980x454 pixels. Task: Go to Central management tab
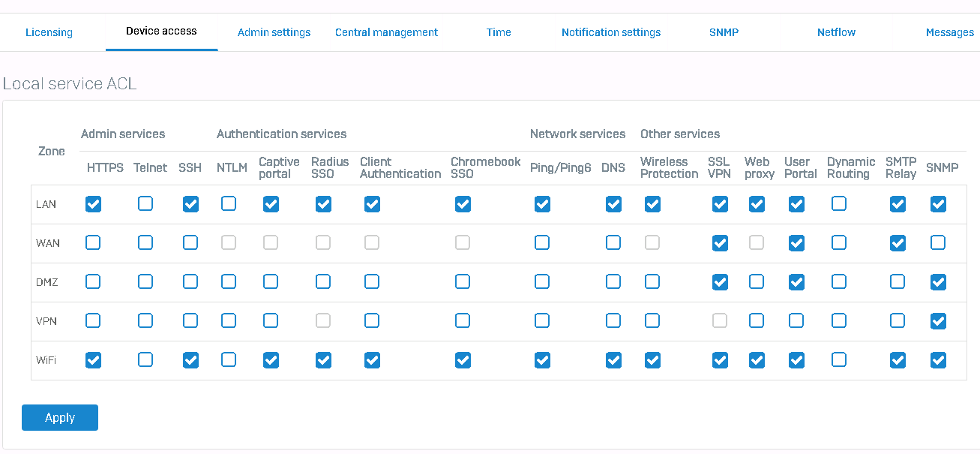coord(386,32)
